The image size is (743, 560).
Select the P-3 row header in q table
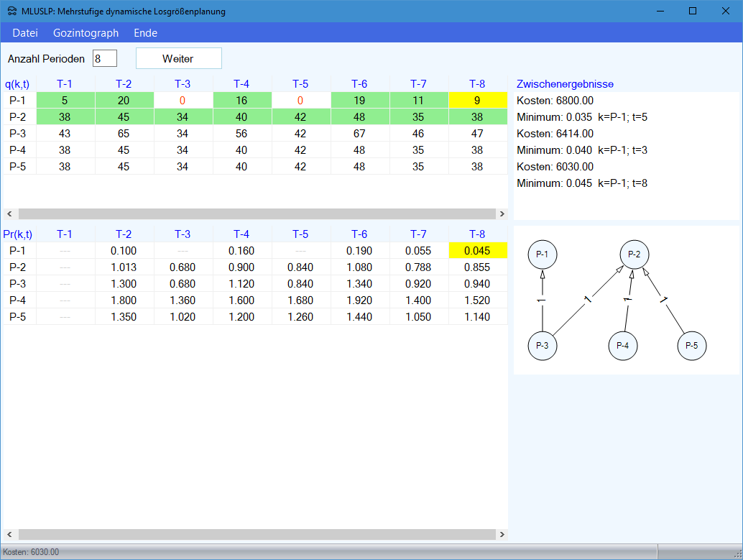(18, 134)
